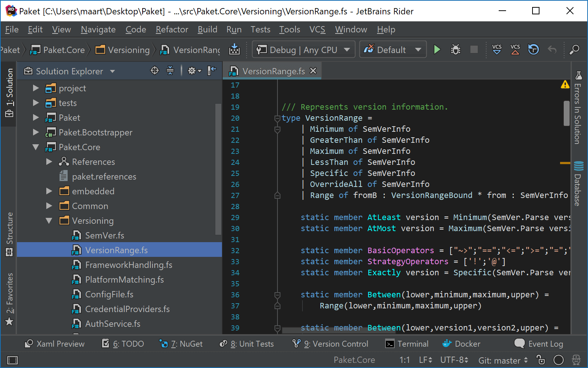Open the Debug | Any CPU configuration dropdown

(x=304, y=49)
